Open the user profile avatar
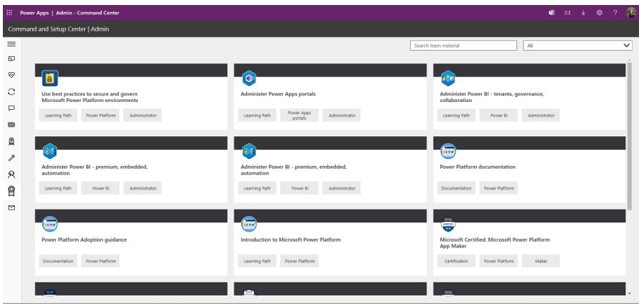Image resolution: width=644 pixels, height=308 pixels. 631,13
